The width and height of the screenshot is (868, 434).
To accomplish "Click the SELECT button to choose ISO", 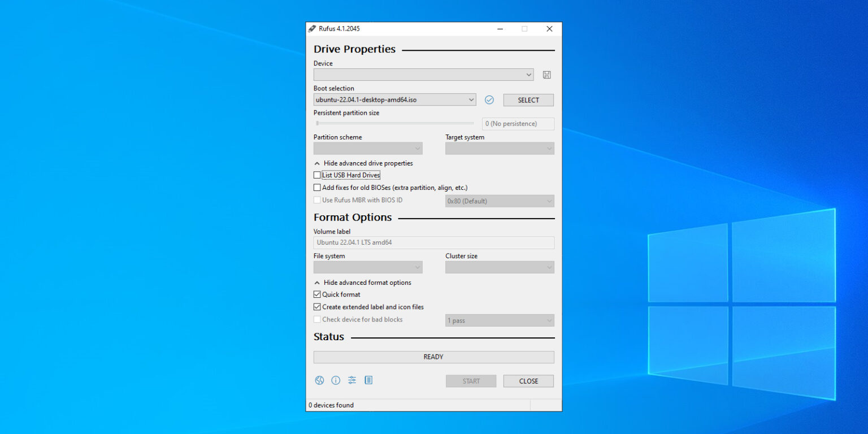I will click(x=528, y=100).
